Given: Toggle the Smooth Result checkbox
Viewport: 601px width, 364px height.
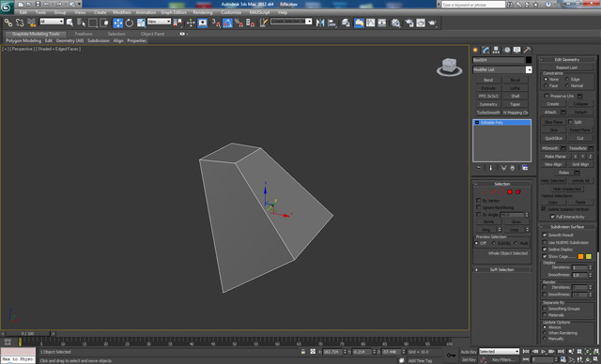Looking at the screenshot, I should click(x=545, y=235).
